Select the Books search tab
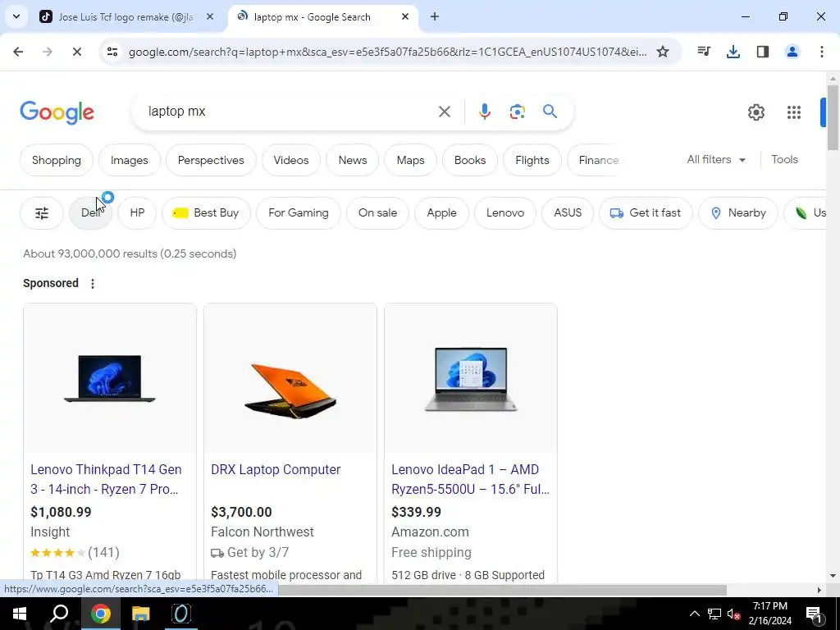The image size is (840, 630). 470,160
